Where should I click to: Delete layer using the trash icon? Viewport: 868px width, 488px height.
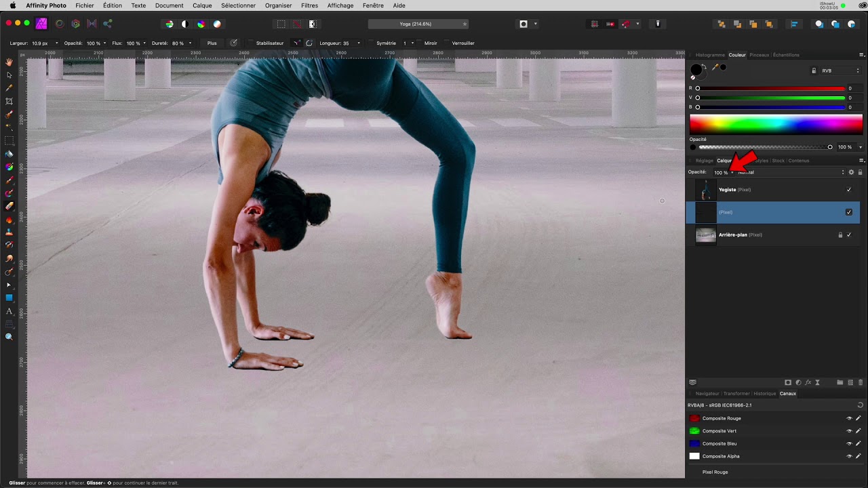point(861,382)
